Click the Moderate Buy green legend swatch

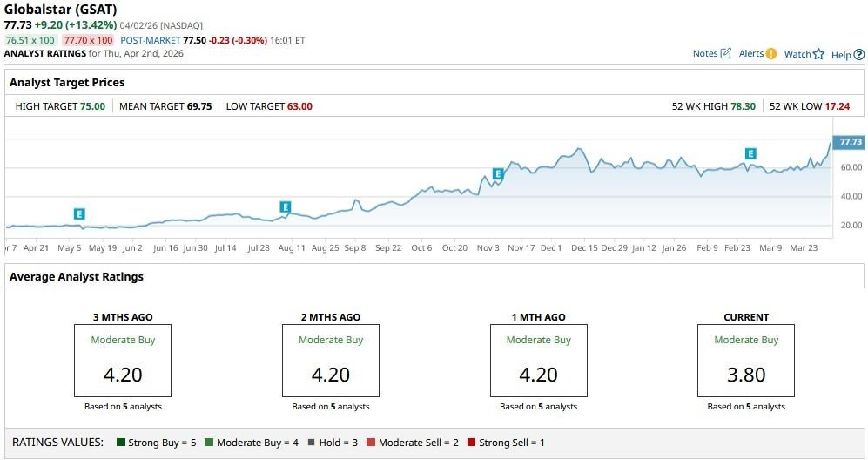point(209,443)
